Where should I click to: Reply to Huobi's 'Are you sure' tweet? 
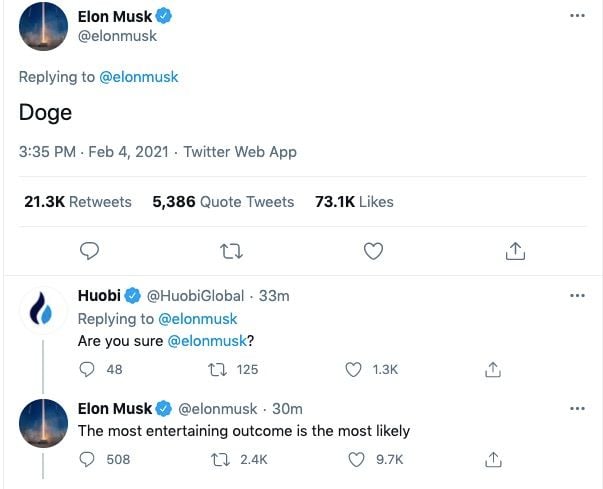[x=87, y=369]
